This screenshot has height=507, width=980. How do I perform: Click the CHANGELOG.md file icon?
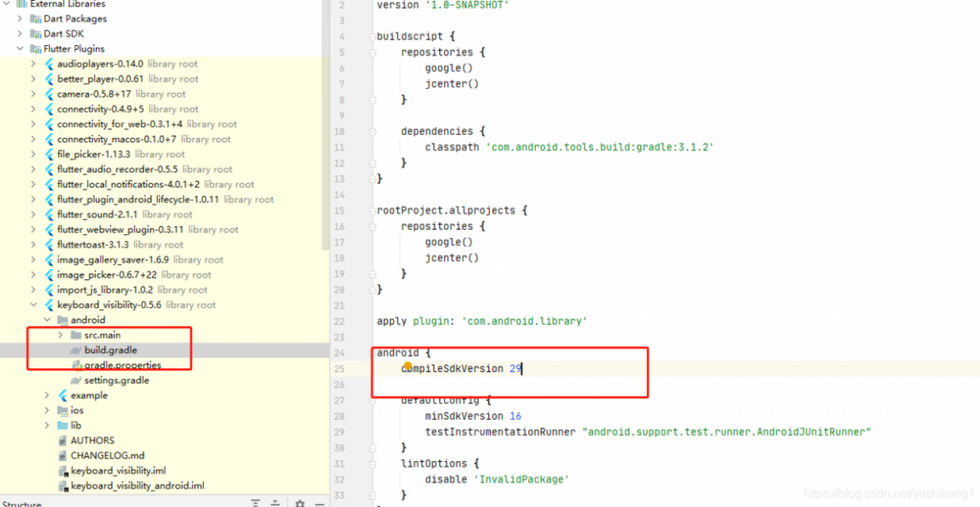62,455
